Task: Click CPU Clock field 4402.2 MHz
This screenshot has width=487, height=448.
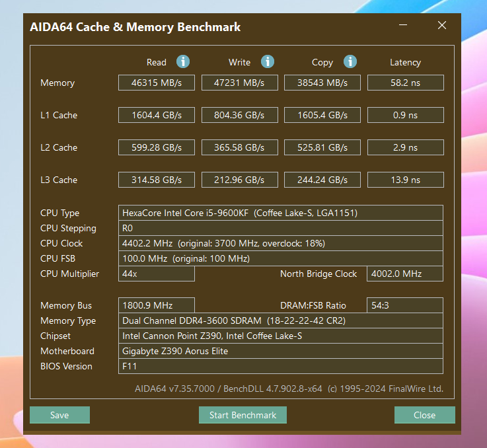Action: 281,243
